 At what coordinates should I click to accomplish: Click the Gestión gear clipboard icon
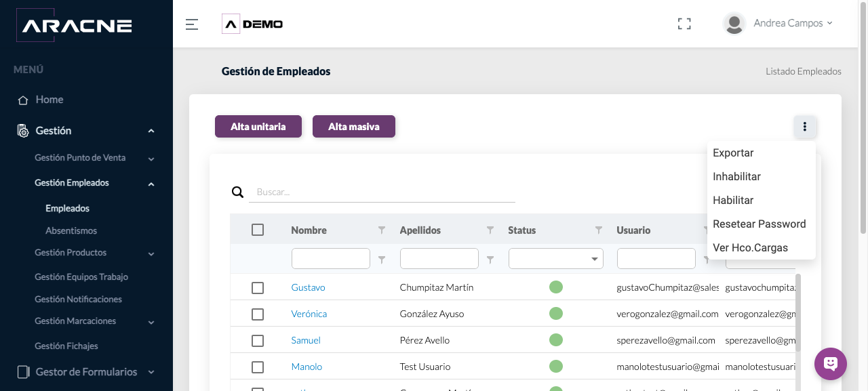[23, 131]
